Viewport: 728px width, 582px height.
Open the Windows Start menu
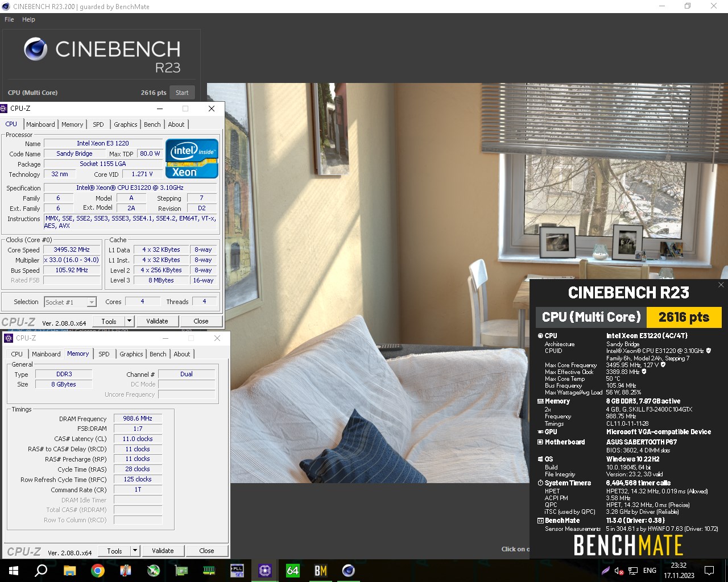[x=14, y=571]
